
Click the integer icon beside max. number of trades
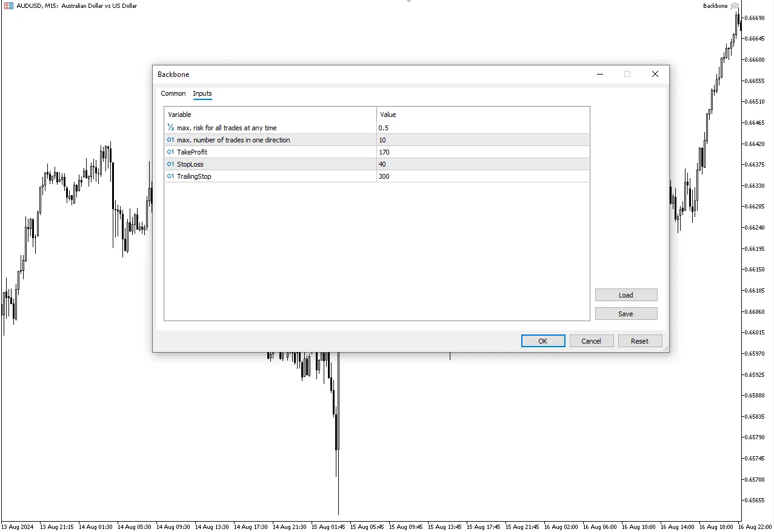click(170, 140)
